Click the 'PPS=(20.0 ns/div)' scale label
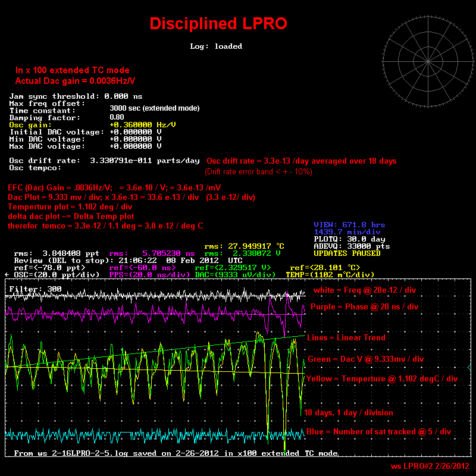 [149, 275]
